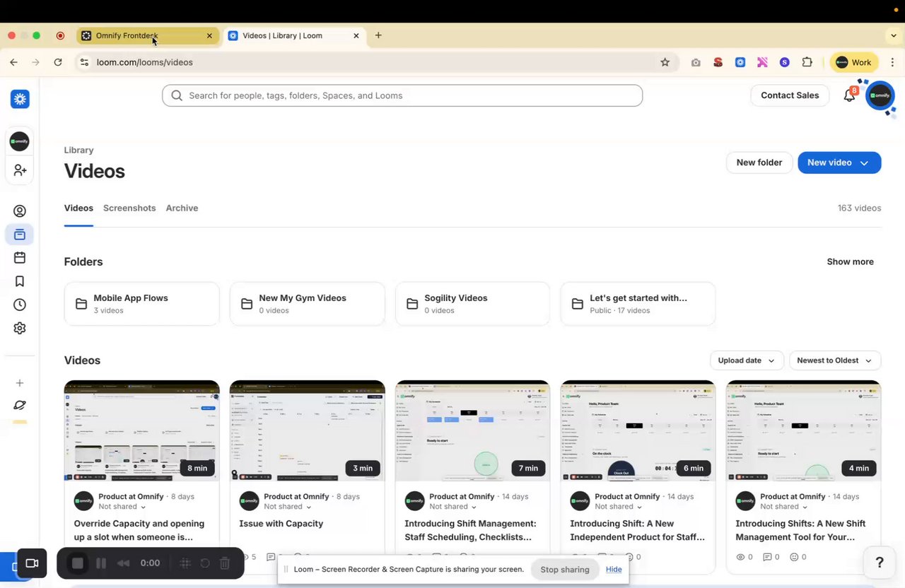Open the browser three-dot menu

coord(893,62)
